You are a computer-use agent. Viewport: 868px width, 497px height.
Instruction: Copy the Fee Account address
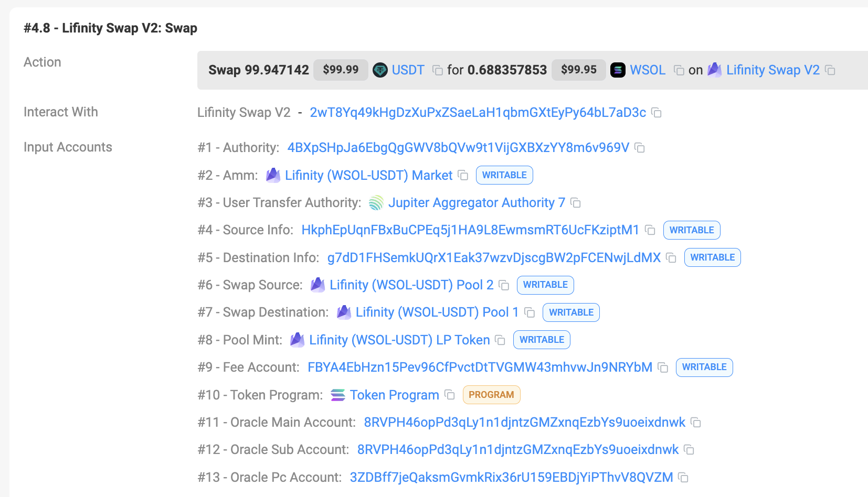tap(663, 368)
